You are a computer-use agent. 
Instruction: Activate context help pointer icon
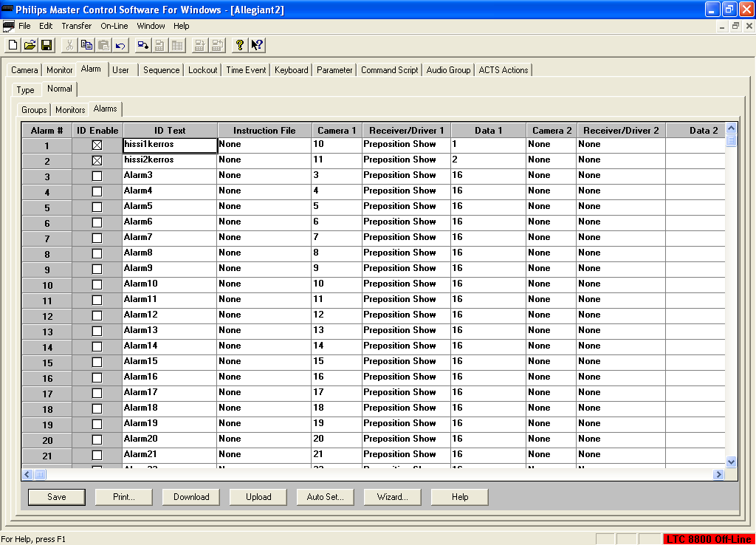tap(257, 45)
